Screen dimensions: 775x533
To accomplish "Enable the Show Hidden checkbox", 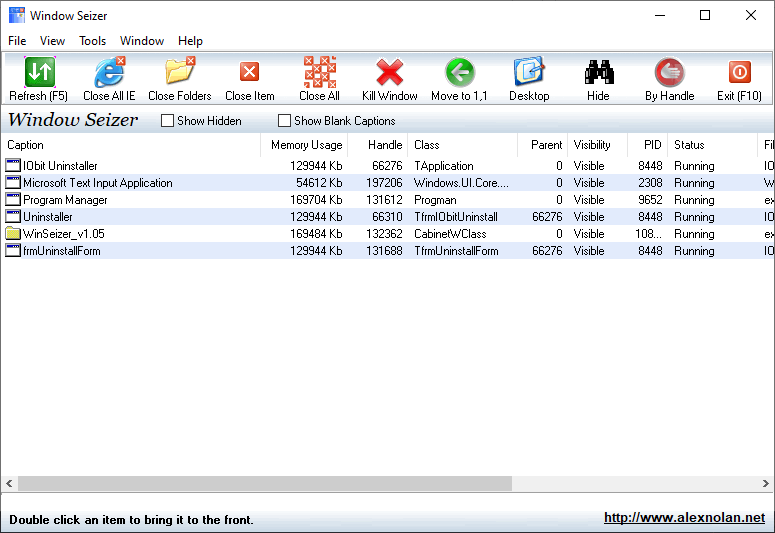I will click(168, 121).
